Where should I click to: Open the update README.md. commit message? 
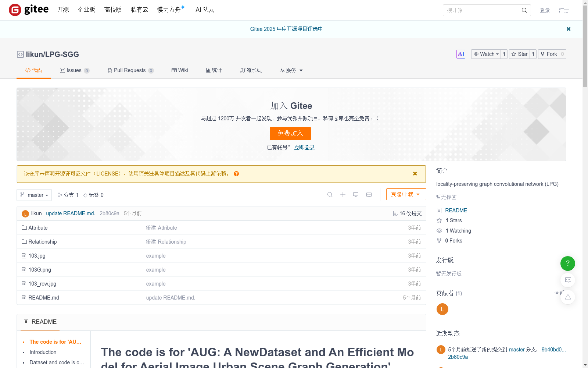pos(71,213)
